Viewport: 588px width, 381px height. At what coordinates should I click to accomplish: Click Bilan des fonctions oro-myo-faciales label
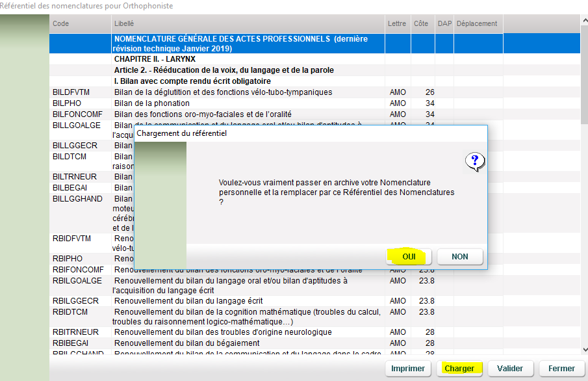tap(203, 114)
